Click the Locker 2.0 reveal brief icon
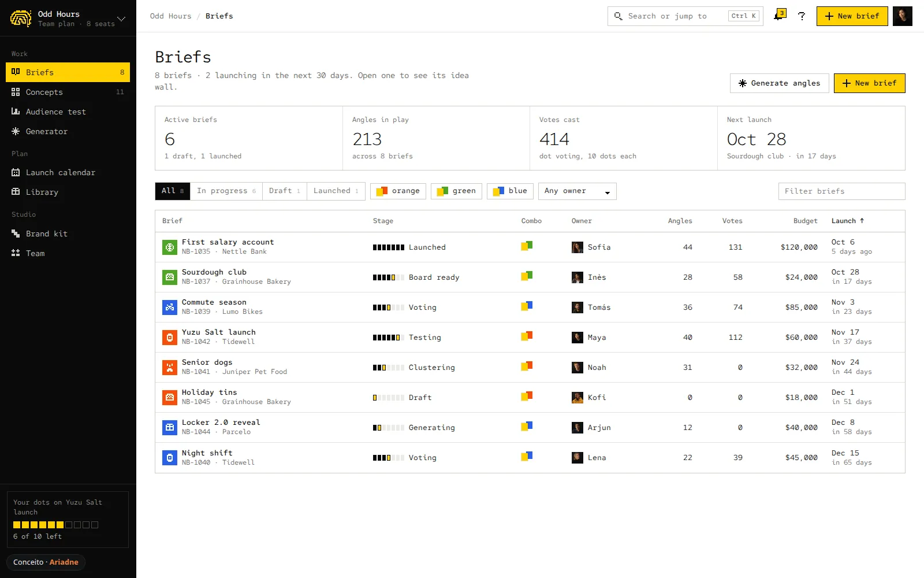Image resolution: width=924 pixels, height=578 pixels. (170, 427)
